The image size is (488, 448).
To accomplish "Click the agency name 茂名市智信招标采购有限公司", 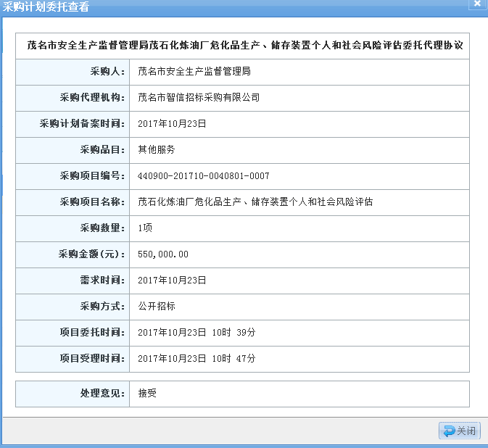I will point(199,97).
